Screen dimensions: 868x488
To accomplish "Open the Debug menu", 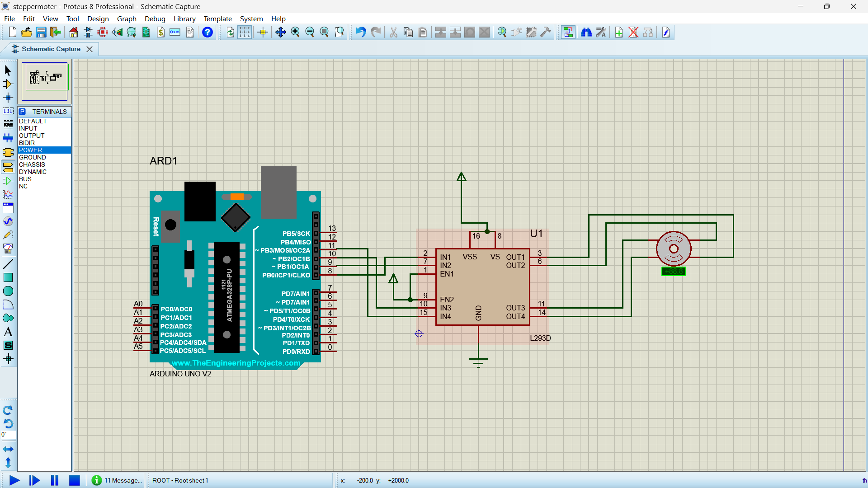I will [x=155, y=19].
